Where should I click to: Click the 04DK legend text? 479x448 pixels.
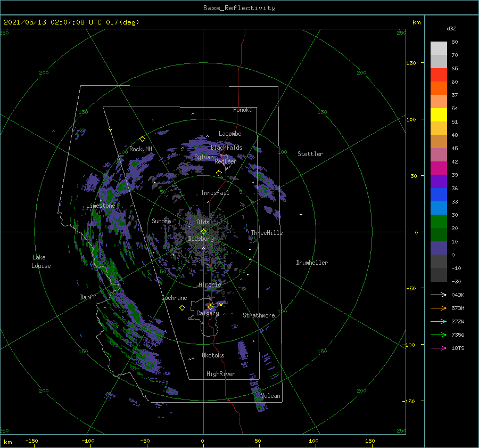click(x=458, y=295)
